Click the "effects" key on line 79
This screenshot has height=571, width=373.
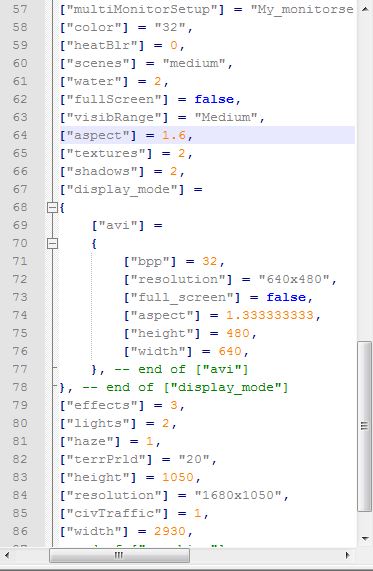click(102, 405)
